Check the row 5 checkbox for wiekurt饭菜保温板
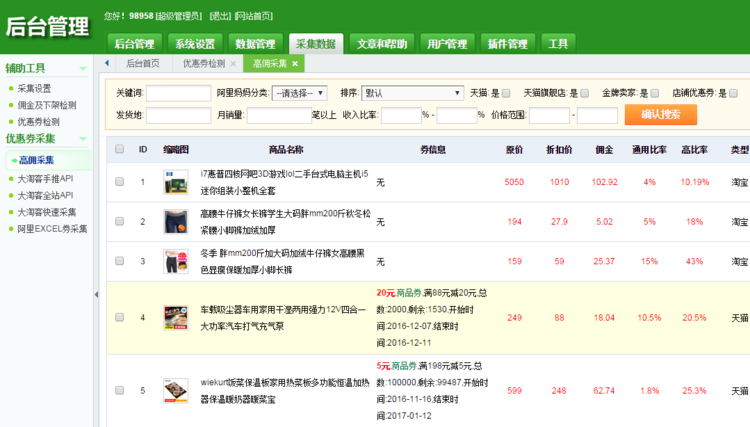This screenshot has width=750, height=427. (x=120, y=391)
